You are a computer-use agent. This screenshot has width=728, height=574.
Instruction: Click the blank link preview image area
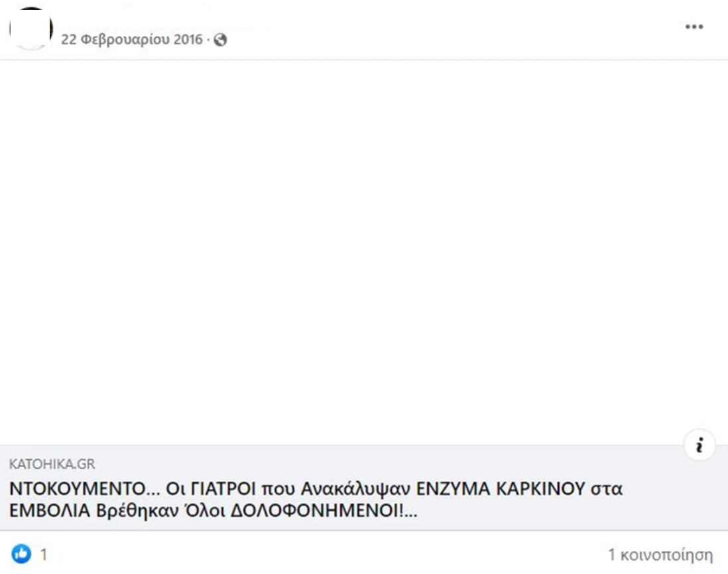point(363,252)
